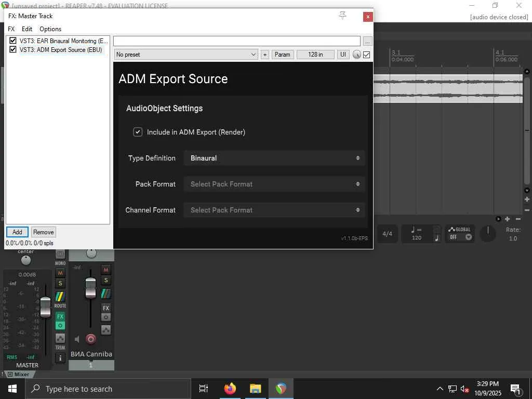
Task: Disable EAR Binaural Monitoring checkbox in FX list
Action: [x=13, y=41]
